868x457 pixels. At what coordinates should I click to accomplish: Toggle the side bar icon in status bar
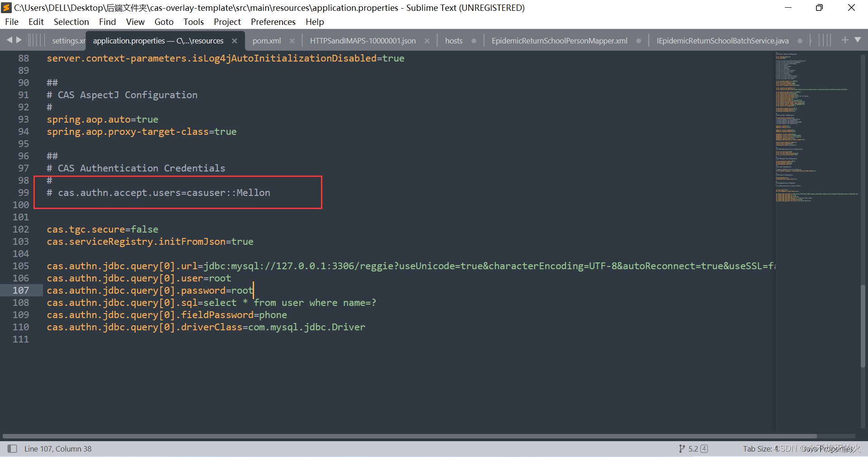point(12,448)
